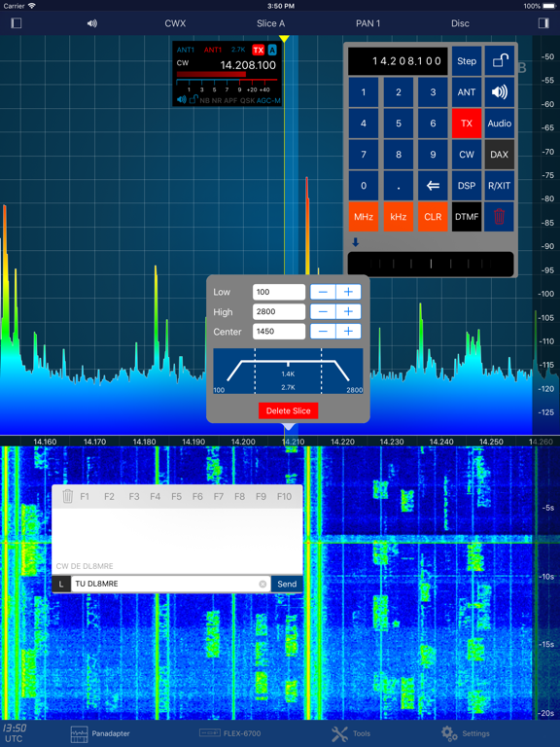Screen dimensions: 560x747
Task: Open the right sidebar panel icon
Action: 543,23
